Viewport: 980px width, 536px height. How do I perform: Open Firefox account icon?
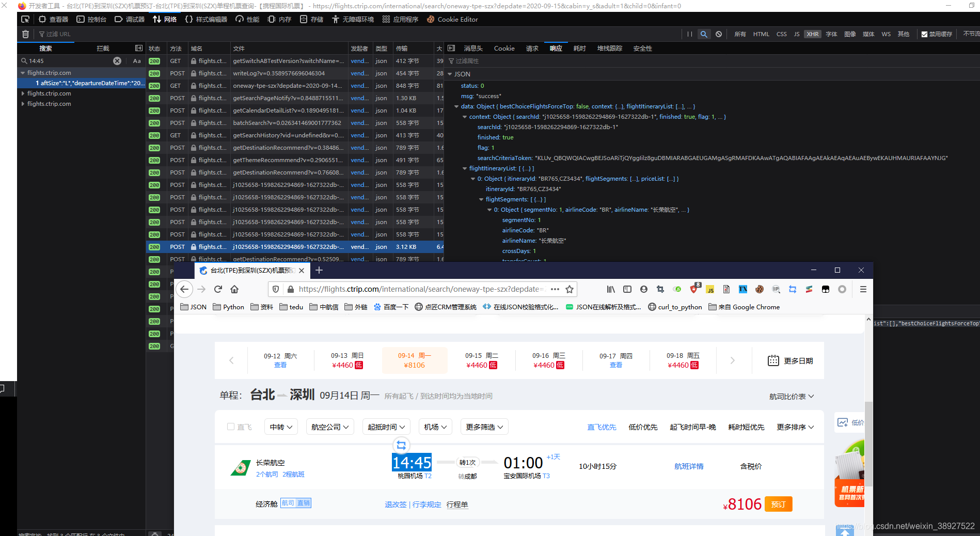pyautogui.click(x=644, y=289)
